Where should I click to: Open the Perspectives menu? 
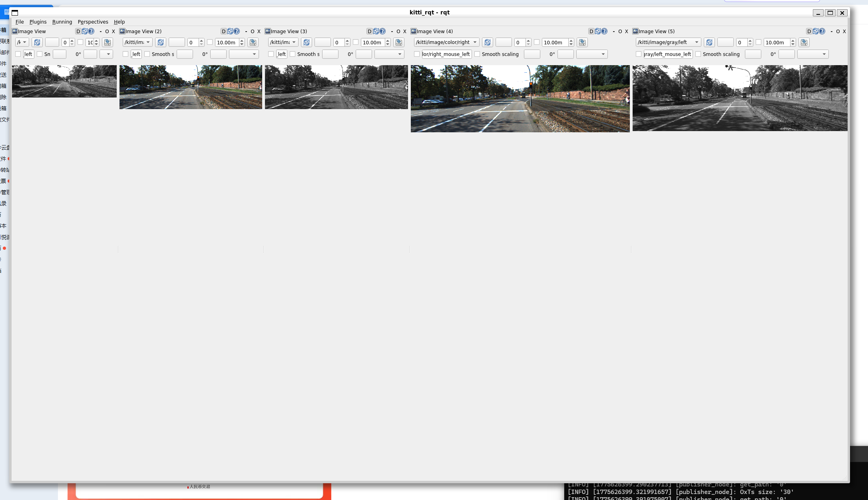tap(93, 22)
